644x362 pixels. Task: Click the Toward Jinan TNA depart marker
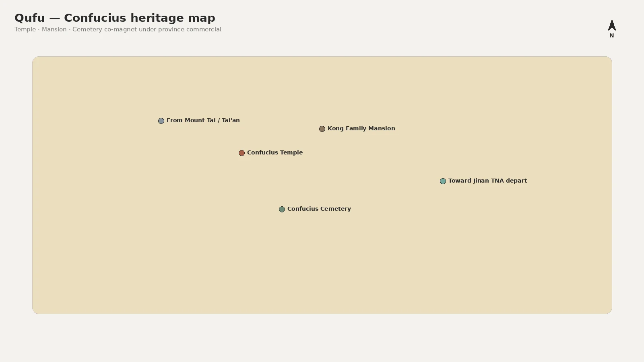click(443, 181)
